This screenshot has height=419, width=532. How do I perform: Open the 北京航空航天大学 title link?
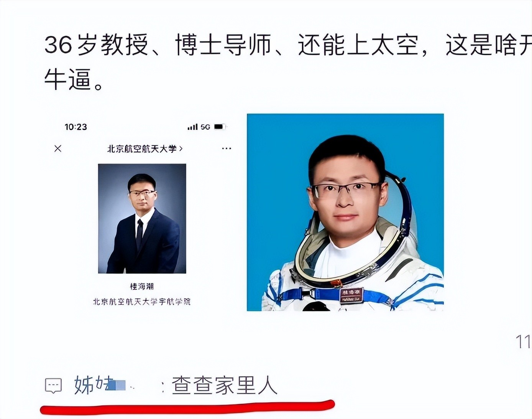point(142,148)
